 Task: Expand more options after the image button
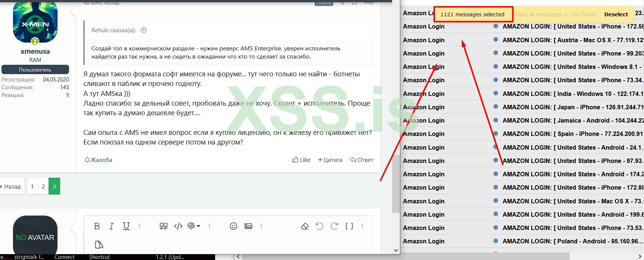click(x=261, y=226)
